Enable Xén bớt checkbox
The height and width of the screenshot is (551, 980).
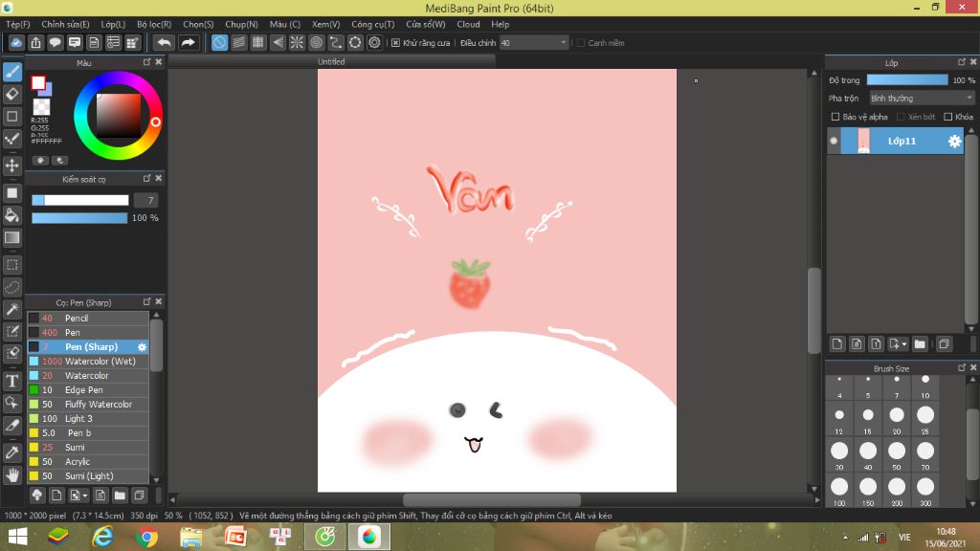901,117
